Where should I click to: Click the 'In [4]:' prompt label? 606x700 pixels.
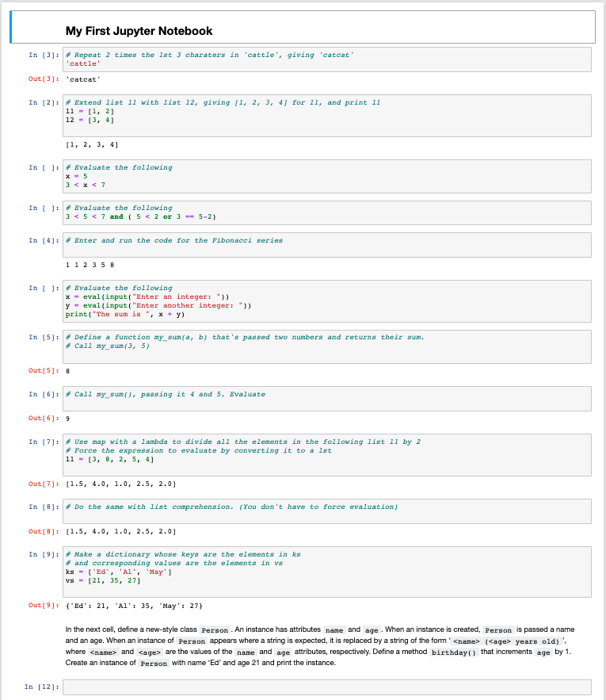tap(44, 240)
